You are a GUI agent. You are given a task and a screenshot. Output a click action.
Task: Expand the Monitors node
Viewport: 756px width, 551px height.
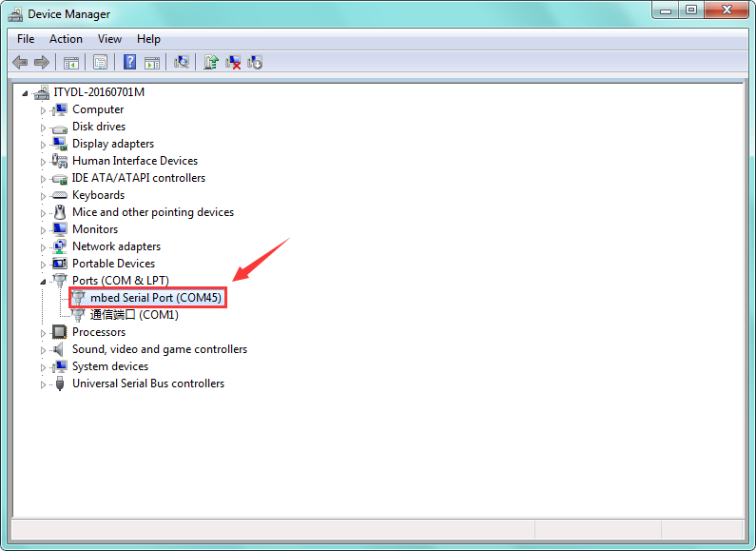point(43,230)
